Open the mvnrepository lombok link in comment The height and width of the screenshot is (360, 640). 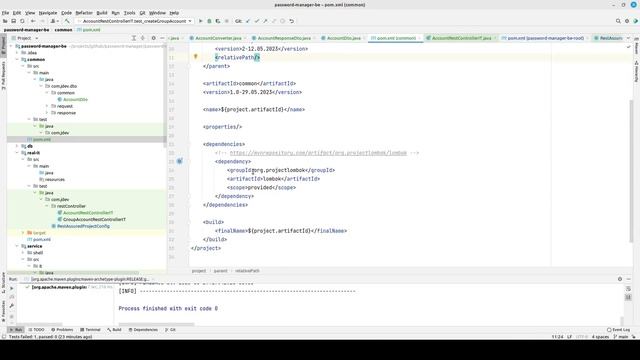click(x=318, y=153)
